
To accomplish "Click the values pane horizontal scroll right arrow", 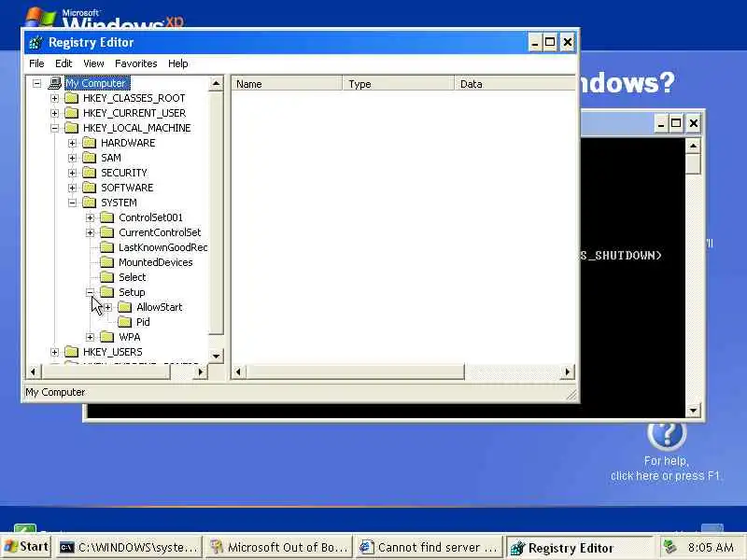I will pos(567,371).
